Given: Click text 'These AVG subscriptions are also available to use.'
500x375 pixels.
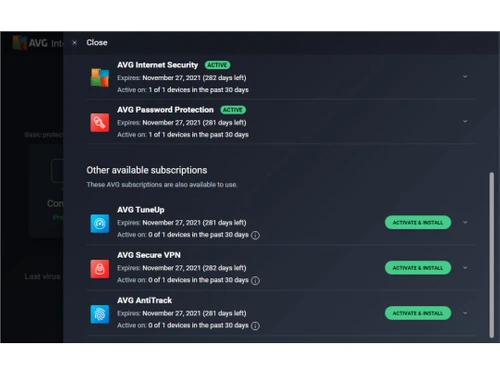Looking at the screenshot, I should coord(162,185).
